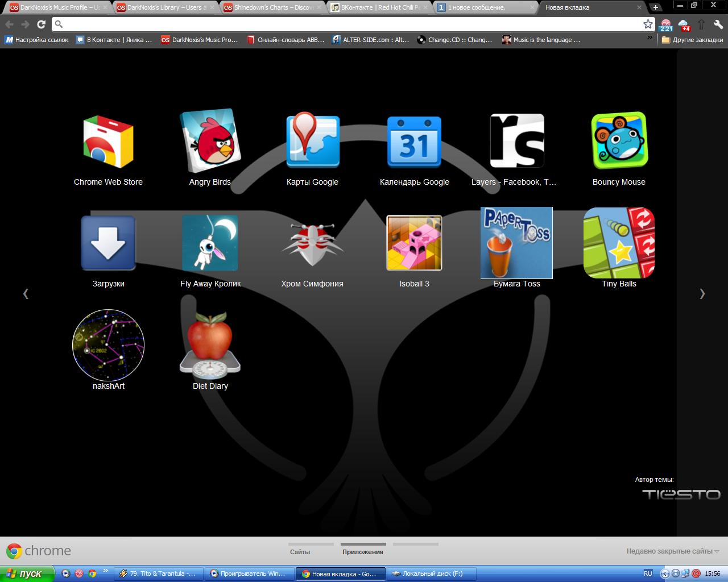Go to the next apps page arrow

coord(702,294)
